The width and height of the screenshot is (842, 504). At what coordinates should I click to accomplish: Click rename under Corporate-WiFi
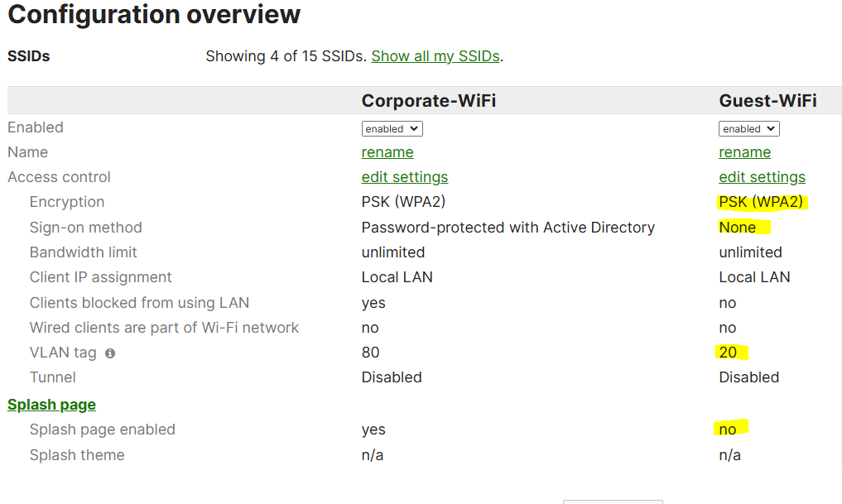(387, 152)
